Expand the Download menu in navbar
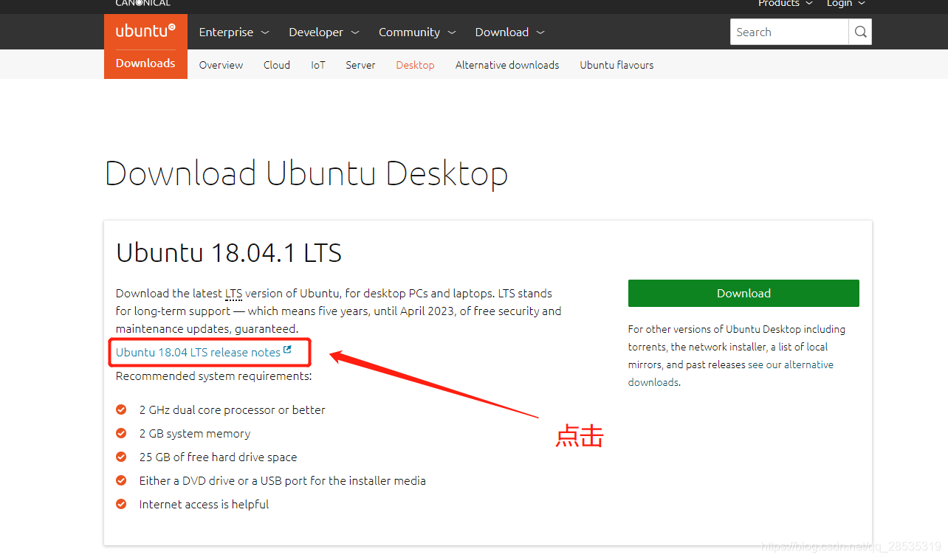The image size is (948, 560). click(x=509, y=32)
